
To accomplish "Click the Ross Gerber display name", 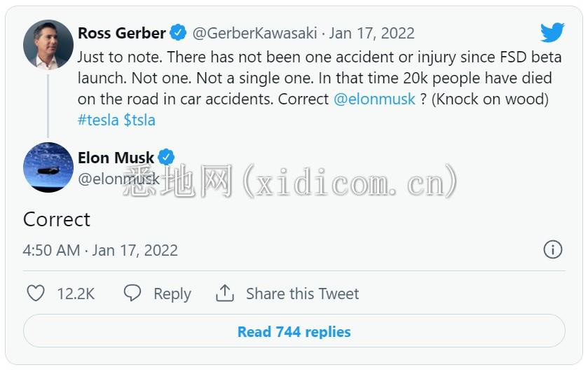I will [122, 33].
